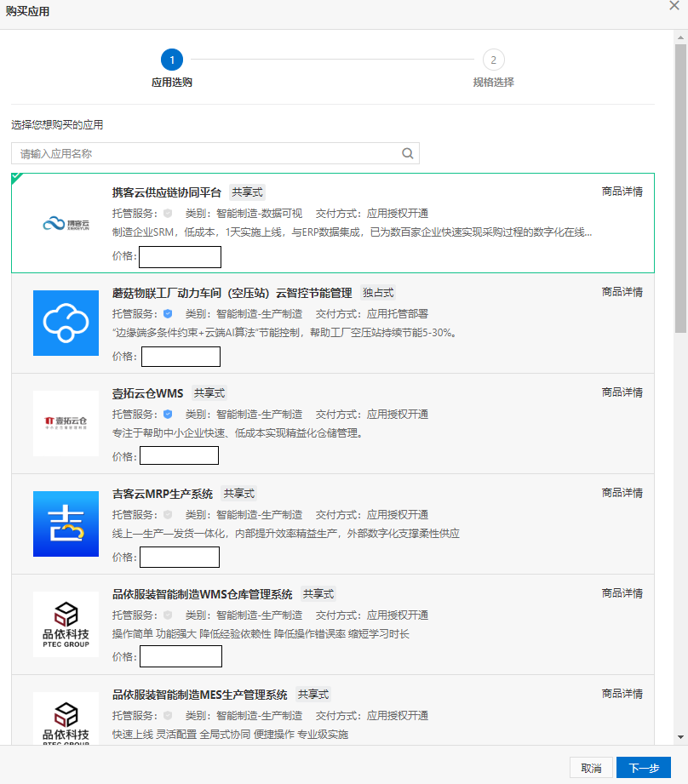
Task: Focus the 请输入应用名称 search field
Action: click(x=215, y=153)
